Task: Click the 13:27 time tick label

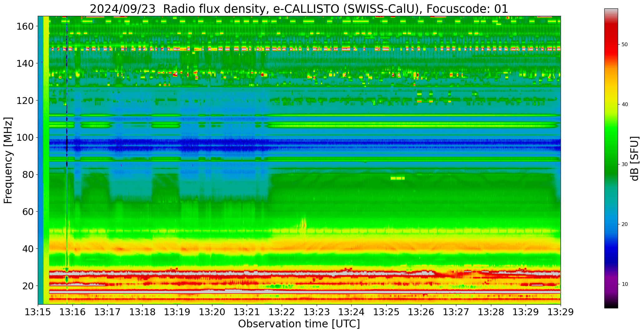Action: pyautogui.click(x=456, y=312)
